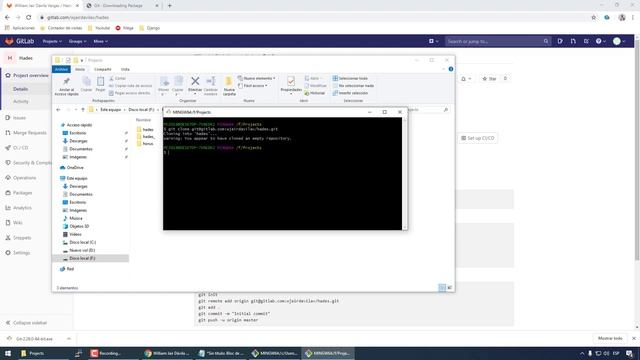Switch to the Compartir ribbon tab

[103, 69]
